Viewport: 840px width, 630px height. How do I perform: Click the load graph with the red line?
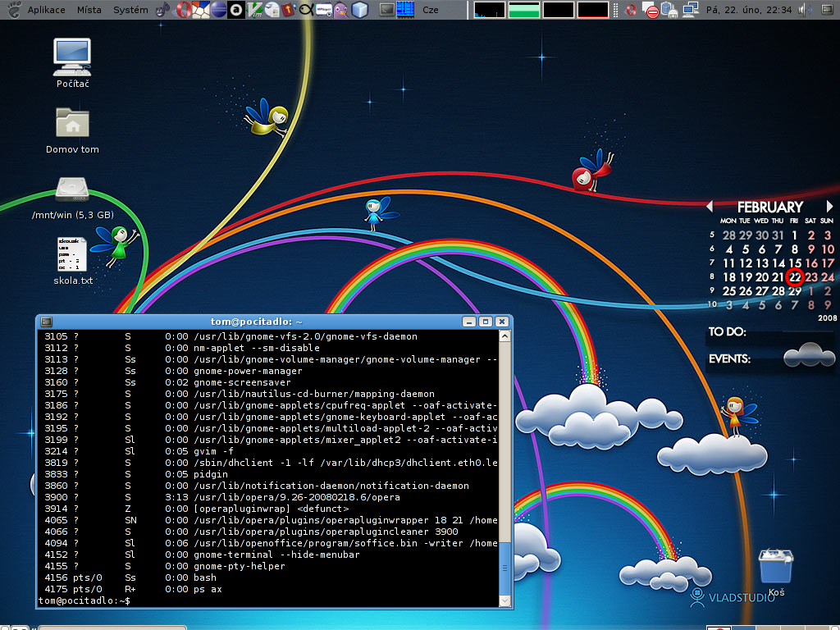pos(592,10)
